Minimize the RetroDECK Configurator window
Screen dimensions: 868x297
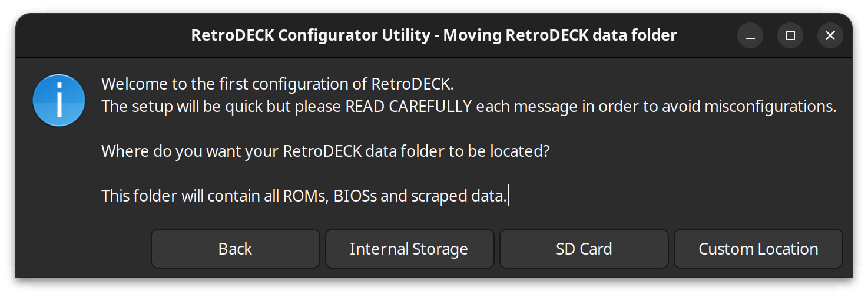tap(750, 35)
